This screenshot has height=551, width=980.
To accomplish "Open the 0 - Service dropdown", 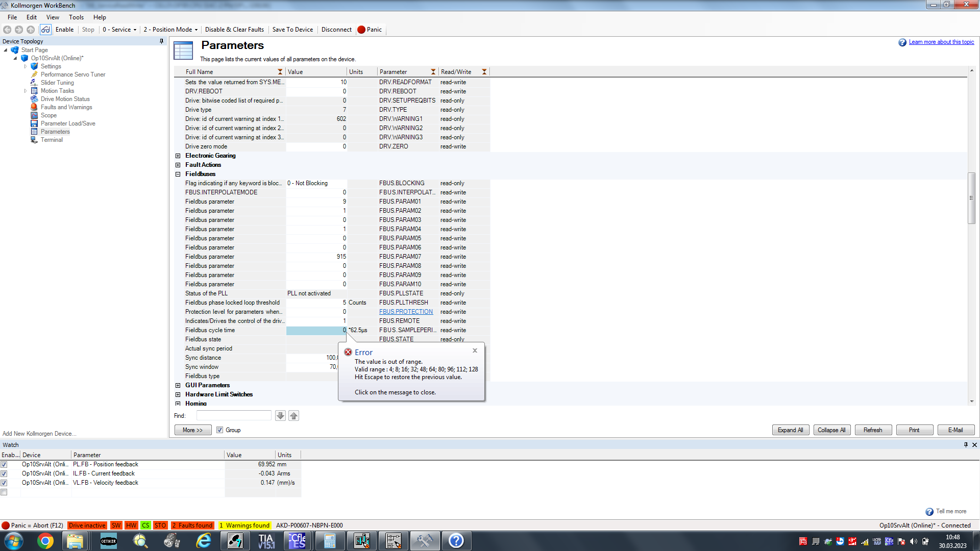I will [119, 30].
